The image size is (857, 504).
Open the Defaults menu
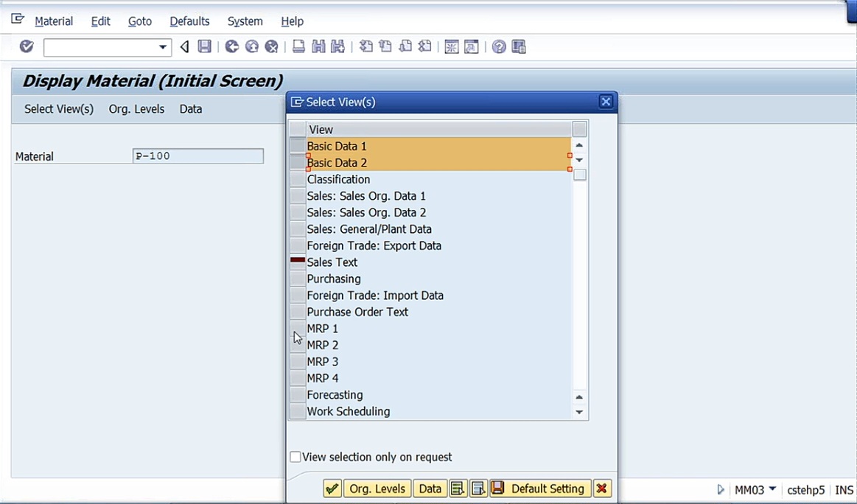click(189, 21)
